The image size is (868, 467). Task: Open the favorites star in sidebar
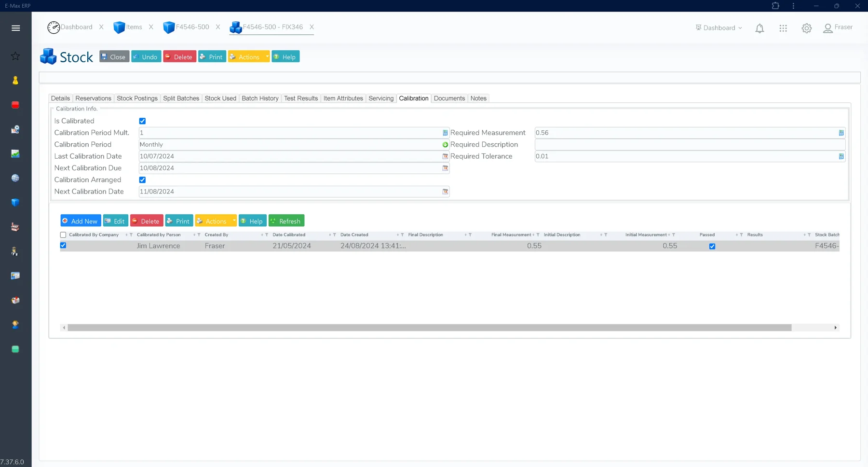[15, 56]
